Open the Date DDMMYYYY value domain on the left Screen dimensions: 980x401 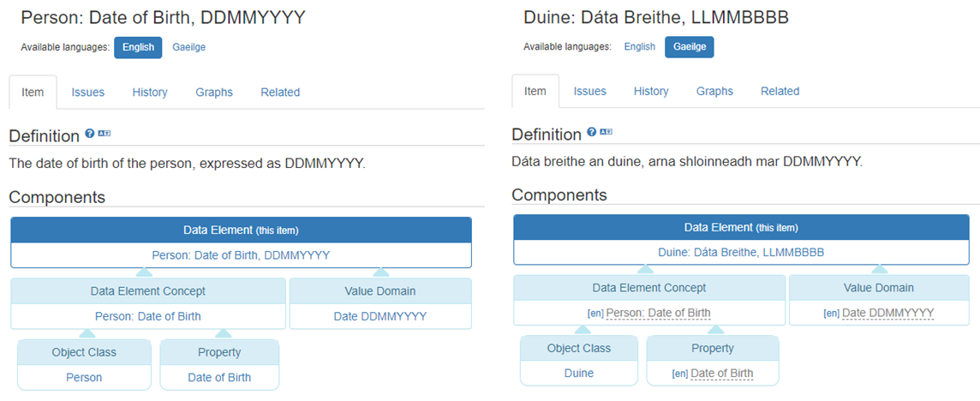(380, 316)
